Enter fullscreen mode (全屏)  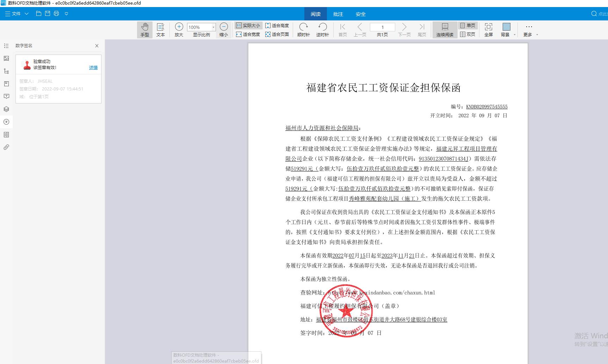[489, 30]
